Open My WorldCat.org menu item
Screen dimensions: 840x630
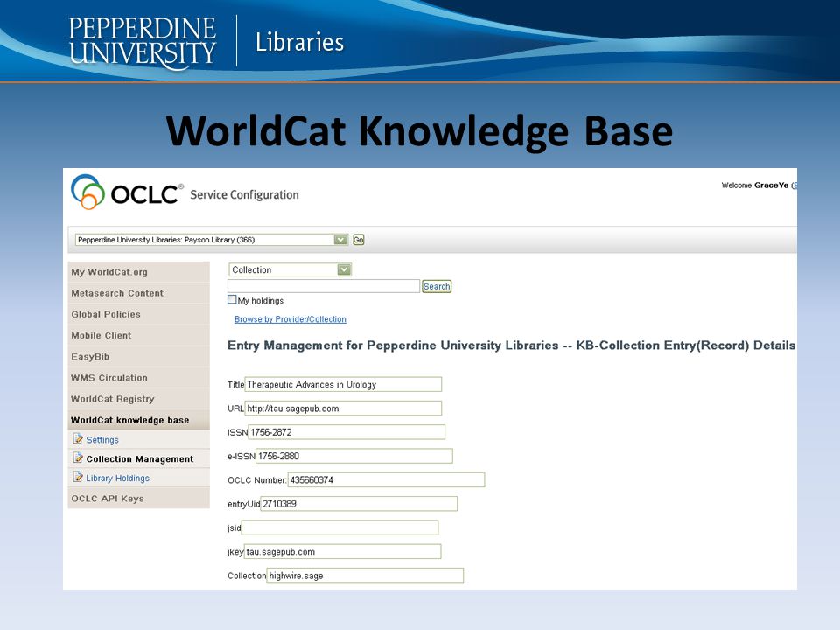(139, 272)
